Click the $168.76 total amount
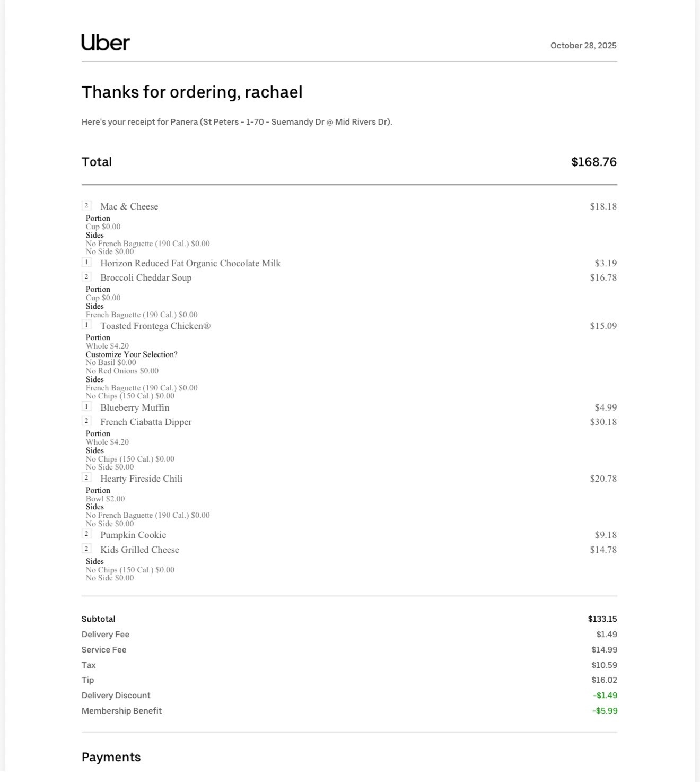The width and height of the screenshot is (700, 782). click(x=594, y=162)
